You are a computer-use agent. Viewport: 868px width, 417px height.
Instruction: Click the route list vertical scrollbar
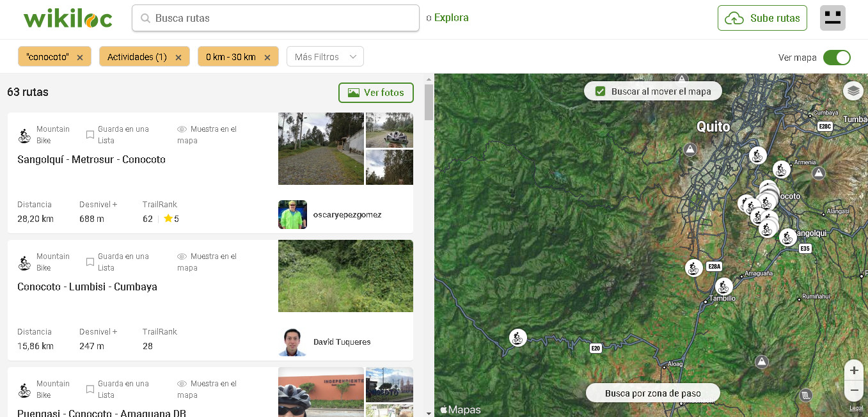[x=429, y=102]
